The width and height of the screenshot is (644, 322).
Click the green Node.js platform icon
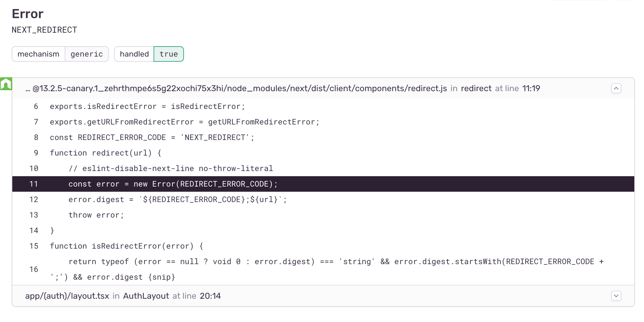(x=6, y=84)
